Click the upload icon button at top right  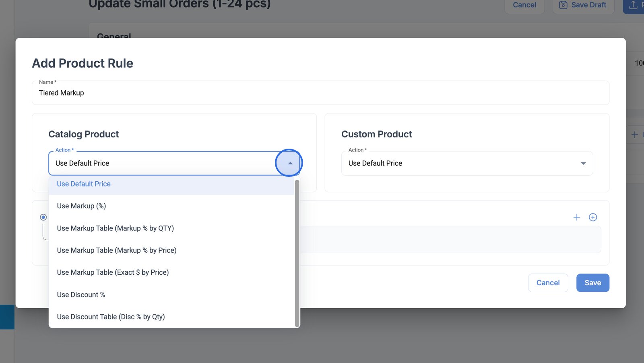click(x=633, y=5)
